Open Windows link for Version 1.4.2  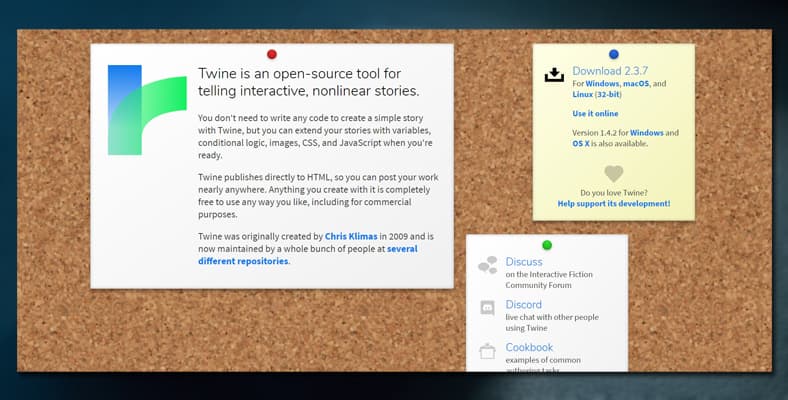(647, 133)
